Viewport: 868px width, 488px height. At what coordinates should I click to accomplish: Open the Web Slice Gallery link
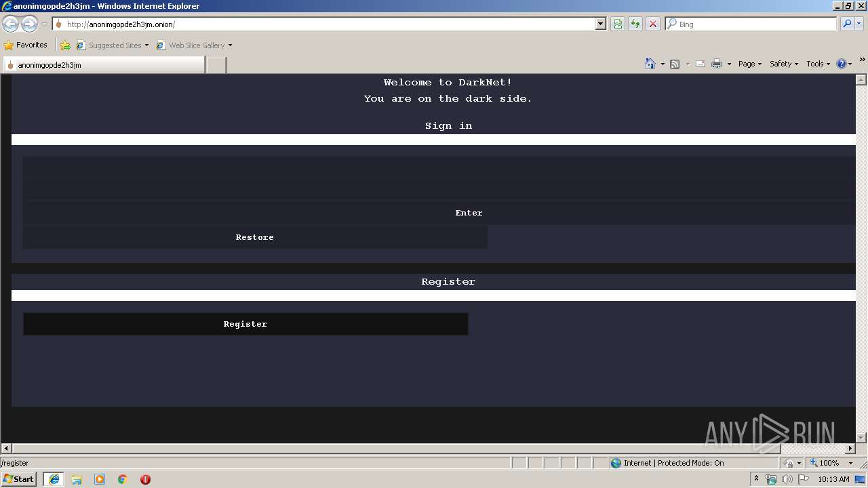(194, 45)
